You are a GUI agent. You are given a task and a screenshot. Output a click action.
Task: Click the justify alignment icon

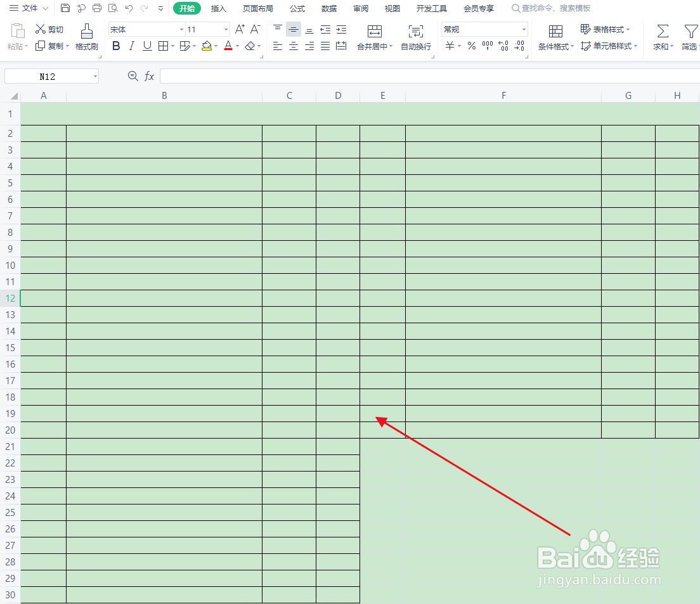(x=325, y=46)
